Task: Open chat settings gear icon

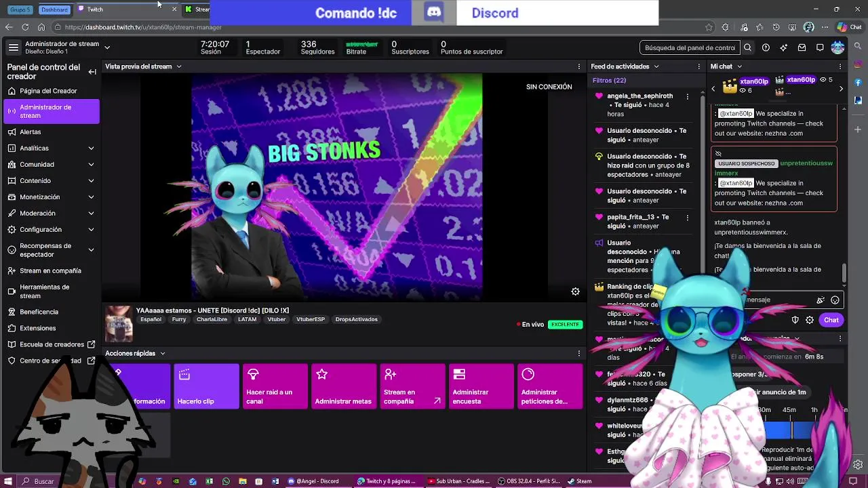Action: coord(810,320)
